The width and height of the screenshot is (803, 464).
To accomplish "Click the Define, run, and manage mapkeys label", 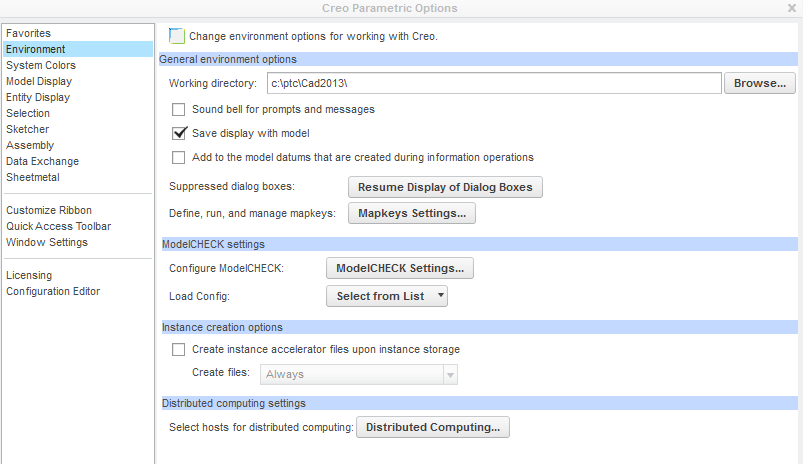I will (252, 213).
